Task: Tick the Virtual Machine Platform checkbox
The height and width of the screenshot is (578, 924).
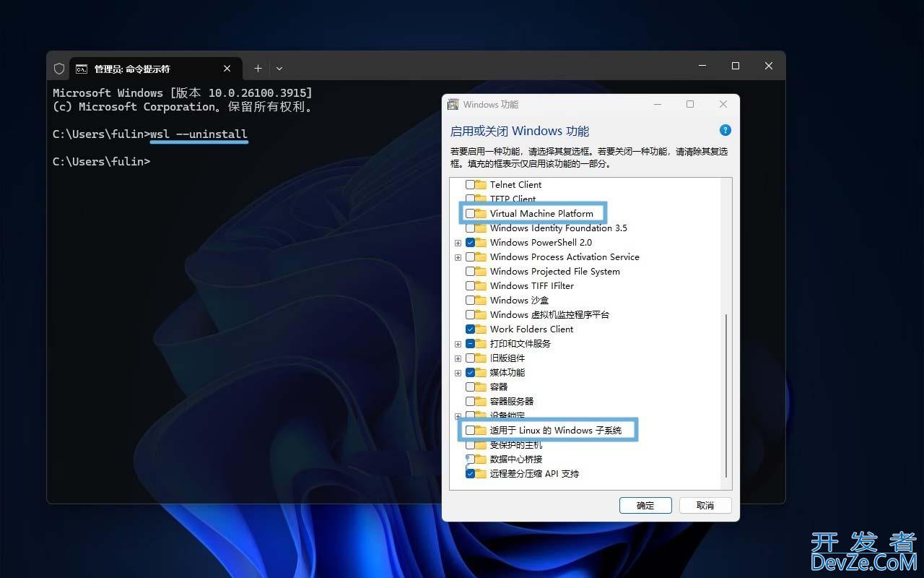Action: point(470,214)
